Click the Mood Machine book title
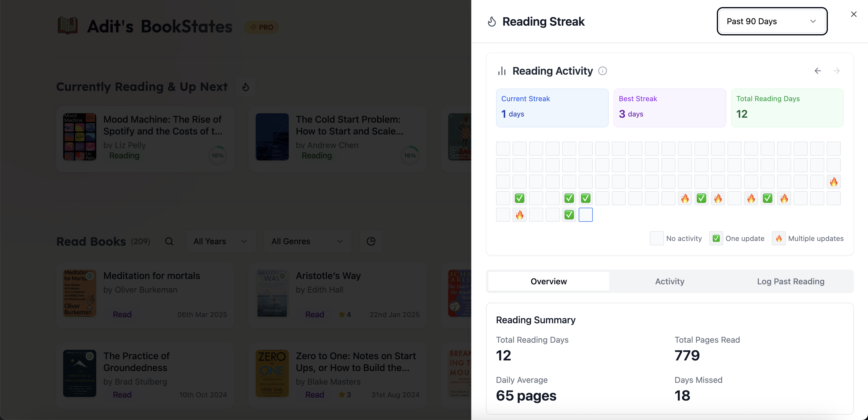Screen dimensions: 868x420 pos(163,125)
